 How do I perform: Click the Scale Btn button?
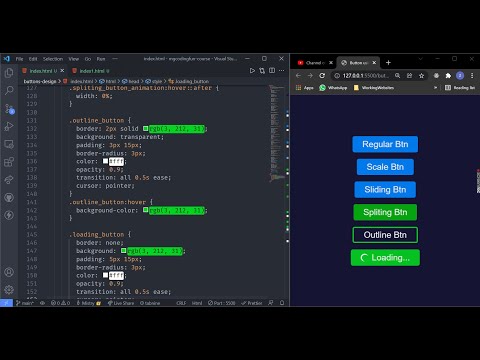(385, 167)
